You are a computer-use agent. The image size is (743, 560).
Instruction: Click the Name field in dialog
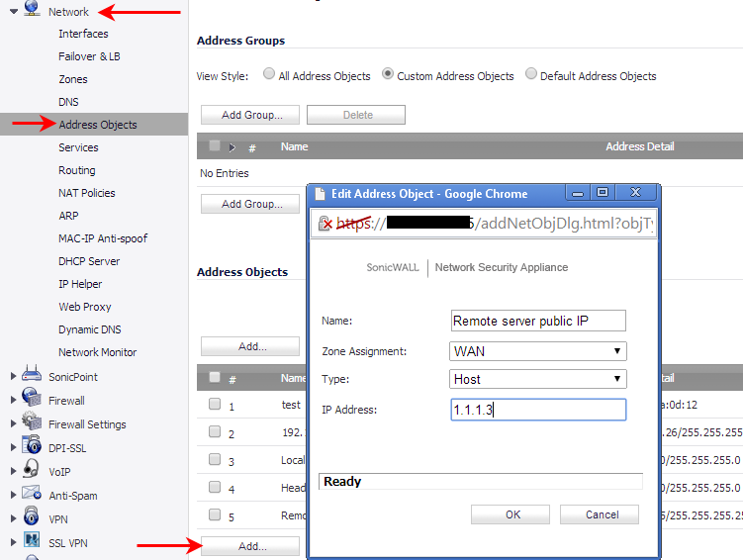537,321
